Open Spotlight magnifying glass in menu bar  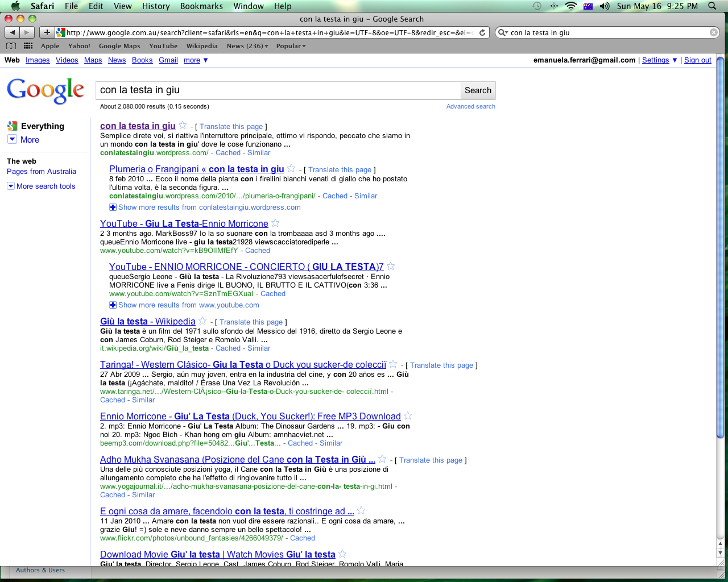(712, 6)
